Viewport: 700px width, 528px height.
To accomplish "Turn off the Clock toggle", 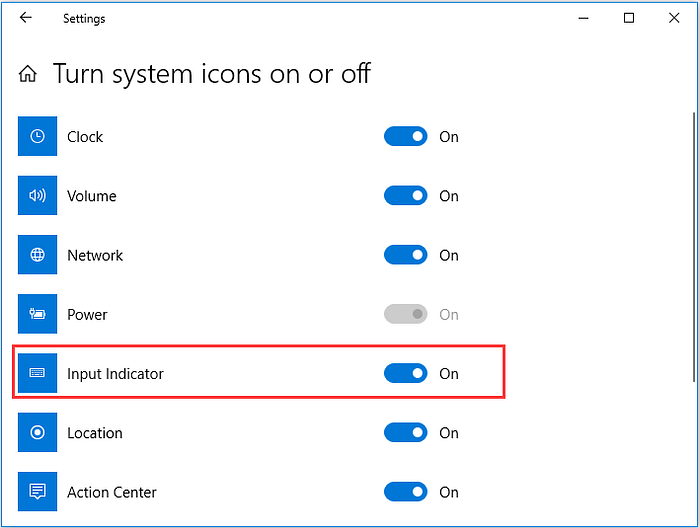I will point(405,136).
